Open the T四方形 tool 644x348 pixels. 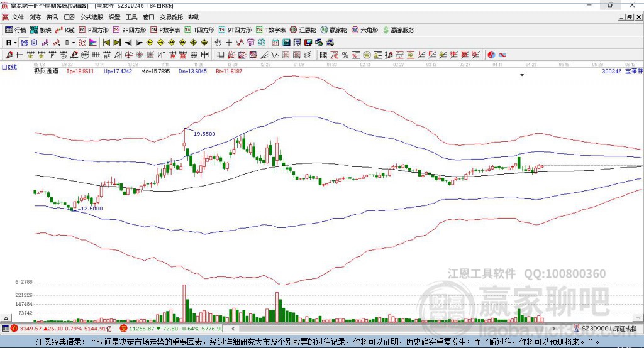pos(199,30)
